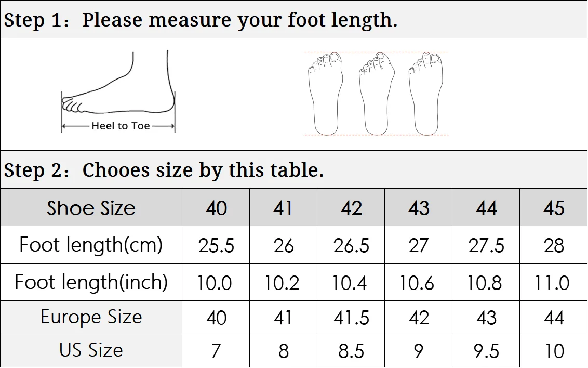
Task: Click the 26.5 cm foot length cell
Action: point(351,245)
